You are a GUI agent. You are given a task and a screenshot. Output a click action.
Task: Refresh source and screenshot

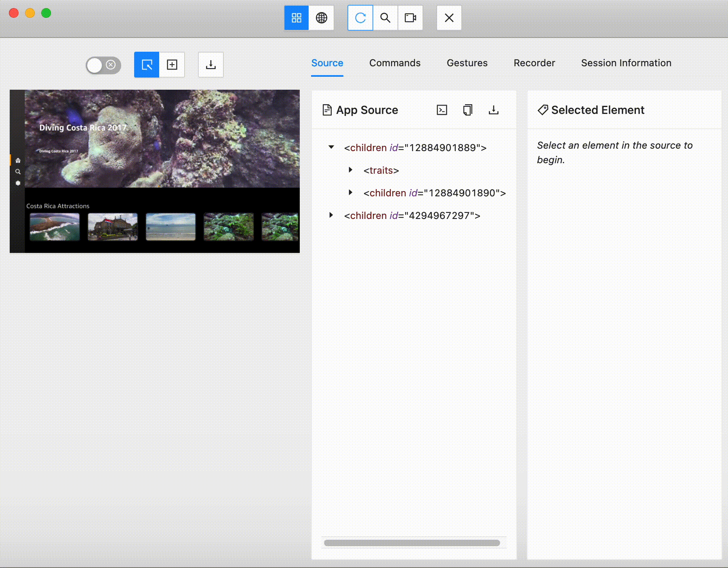[360, 18]
